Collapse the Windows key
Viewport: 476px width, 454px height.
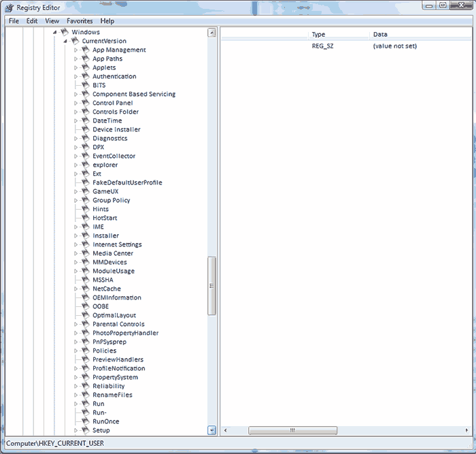click(x=54, y=32)
